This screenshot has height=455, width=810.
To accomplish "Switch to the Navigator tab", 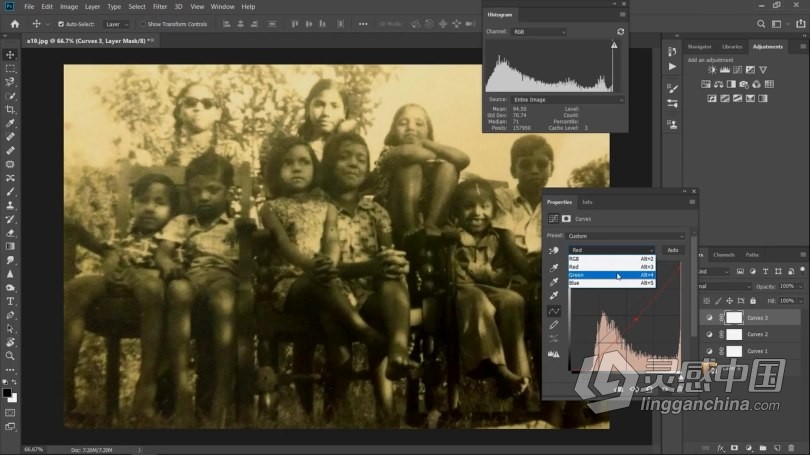I will 699,46.
